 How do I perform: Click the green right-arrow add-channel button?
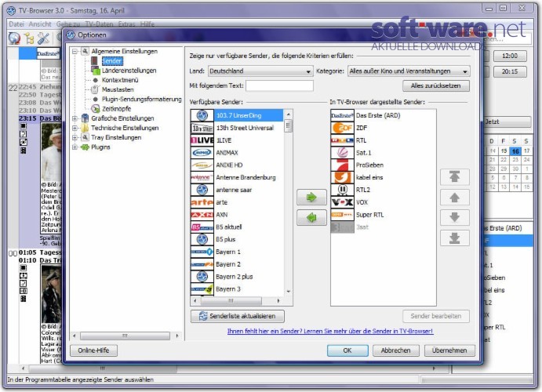click(x=311, y=198)
